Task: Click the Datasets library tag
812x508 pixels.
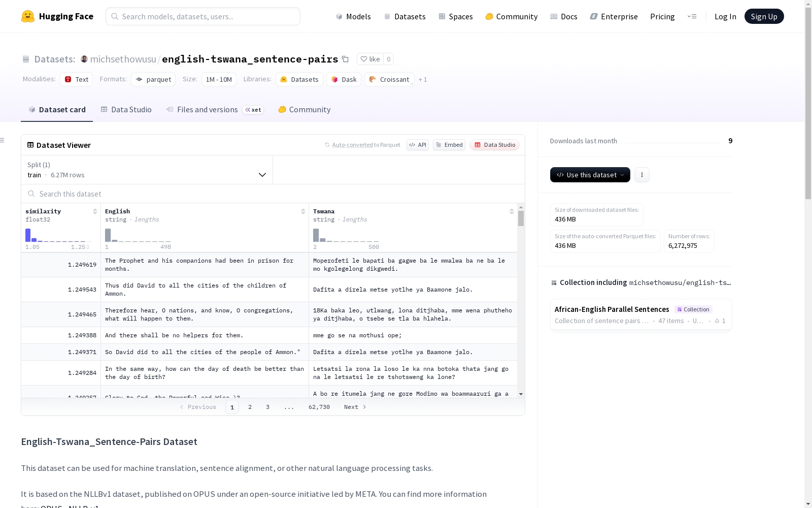Action: point(299,79)
